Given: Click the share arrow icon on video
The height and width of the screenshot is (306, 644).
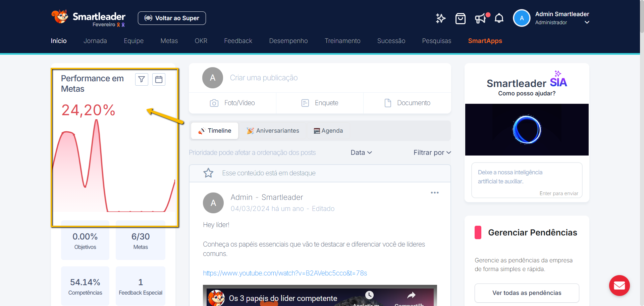Looking at the screenshot, I should pos(411,295).
